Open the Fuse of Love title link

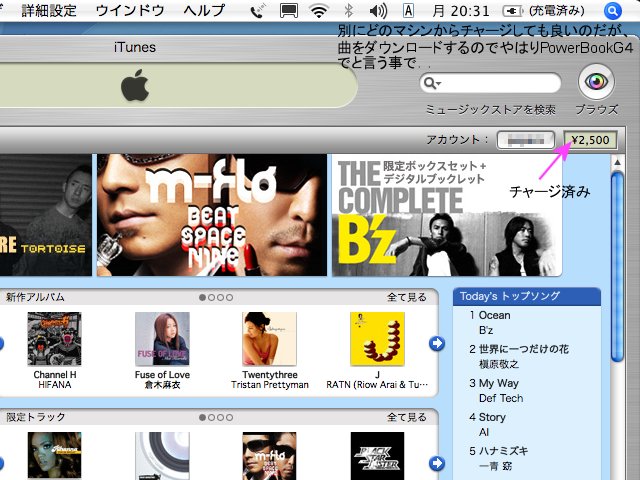pyautogui.click(x=162, y=375)
